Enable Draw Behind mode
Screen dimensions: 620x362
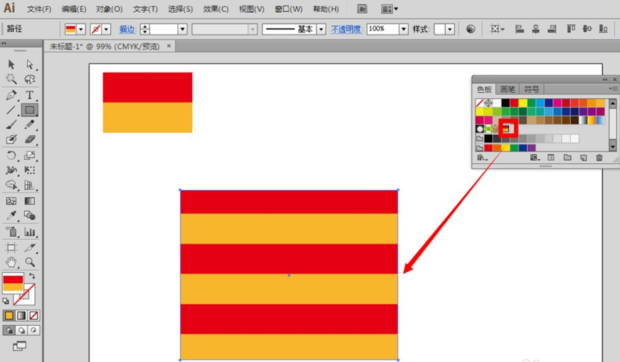coord(21,330)
